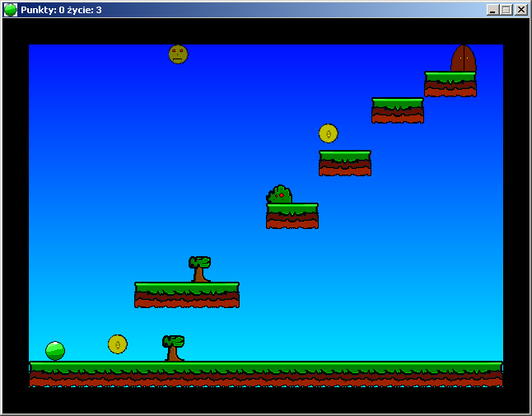Screen dimensions: 532x416
Task: Click the gold coin on the ground
Action: [x=118, y=344]
